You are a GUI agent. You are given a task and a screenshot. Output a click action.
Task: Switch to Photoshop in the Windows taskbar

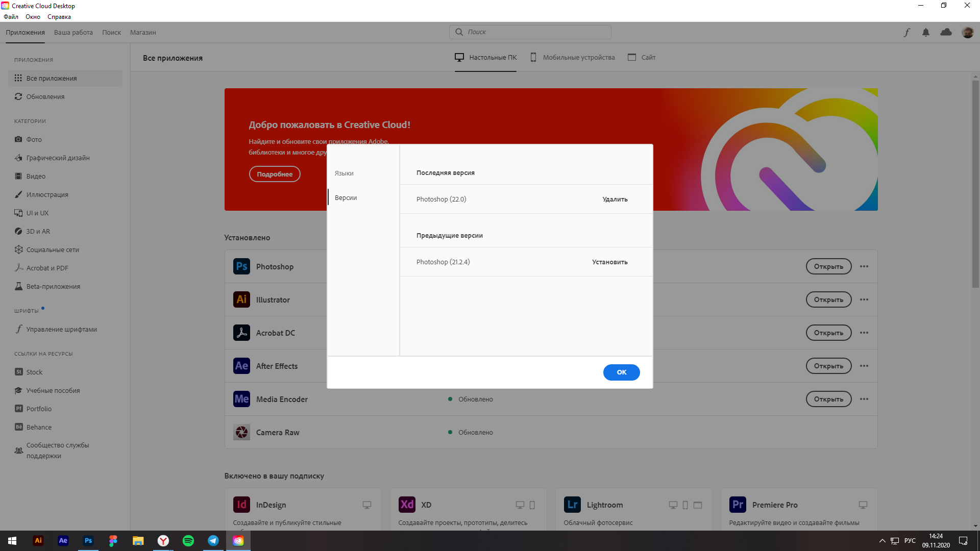(88, 541)
